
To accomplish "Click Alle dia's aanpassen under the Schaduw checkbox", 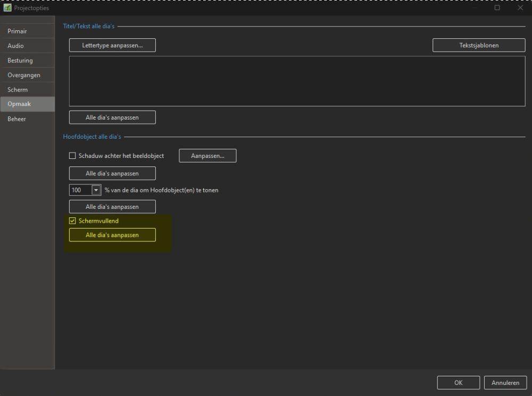I will click(x=112, y=173).
